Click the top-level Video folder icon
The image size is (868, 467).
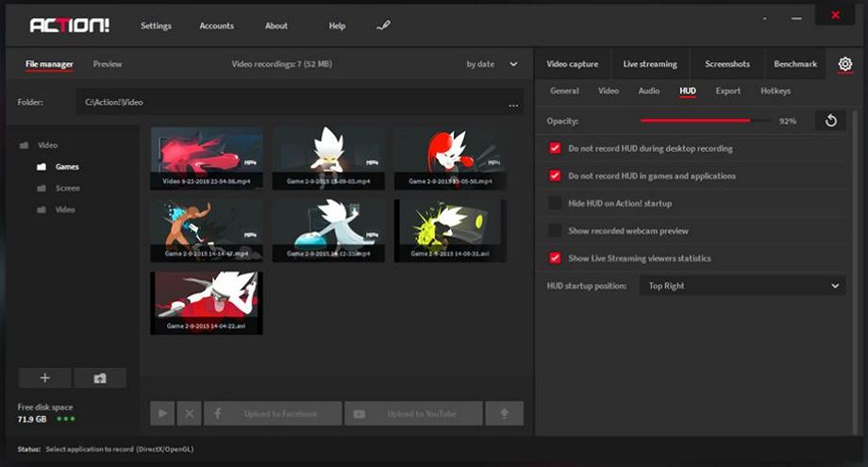pyautogui.click(x=24, y=145)
